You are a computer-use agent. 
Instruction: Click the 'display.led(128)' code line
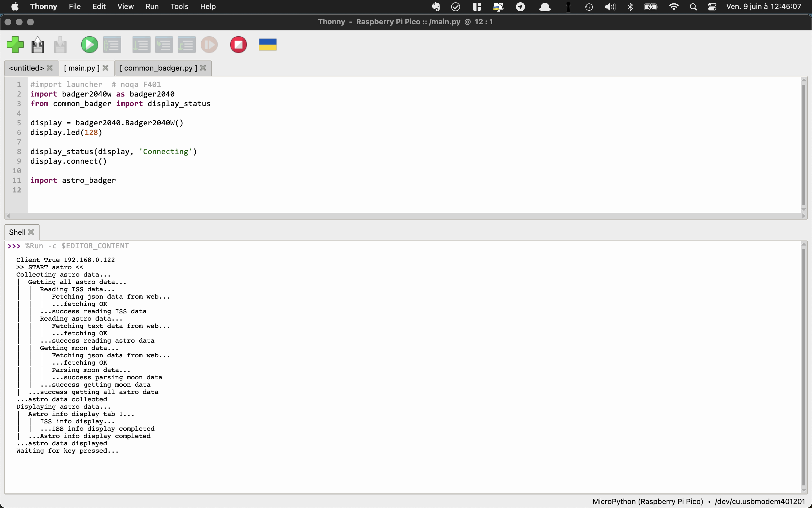[66, 132]
